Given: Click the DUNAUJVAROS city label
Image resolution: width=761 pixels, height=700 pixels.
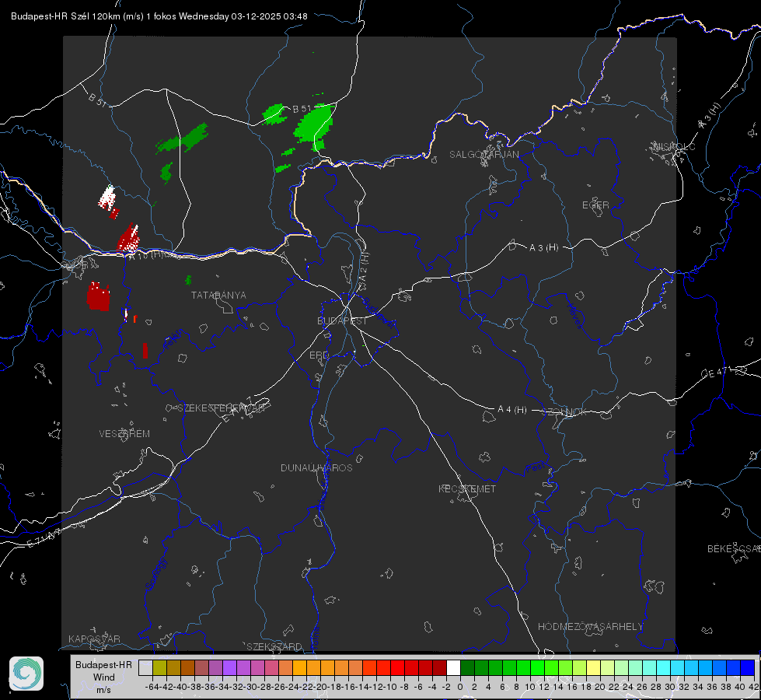Looking at the screenshot, I should point(316,467).
